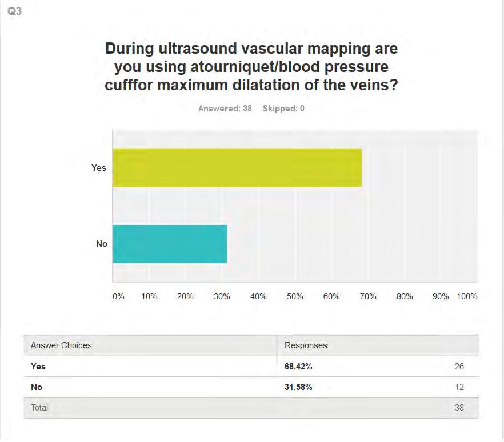The height and width of the screenshot is (442, 504).
Task: Click the yellow-green Yes bar
Action: click(x=237, y=168)
